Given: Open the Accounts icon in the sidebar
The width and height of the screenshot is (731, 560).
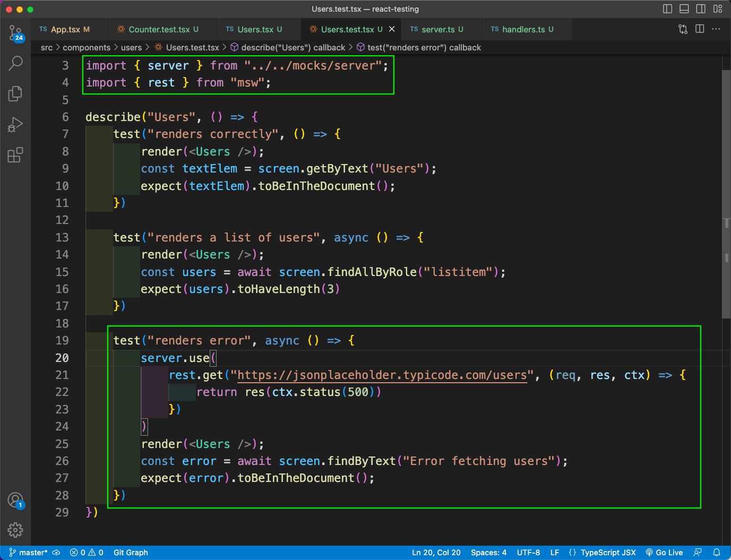Looking at the screenshot, I should pyautogui.click(x=15, y=499).
